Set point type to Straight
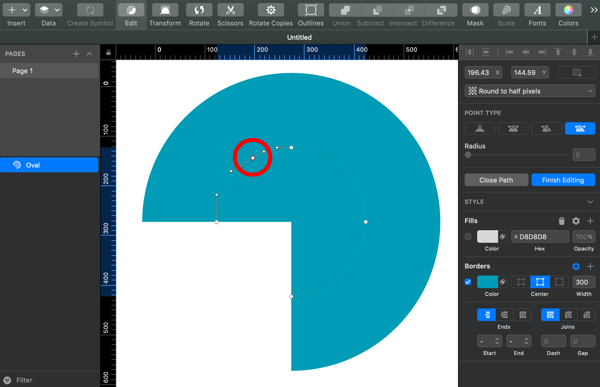The width and height of the screenshot is (600, 387). click(479, 129)
